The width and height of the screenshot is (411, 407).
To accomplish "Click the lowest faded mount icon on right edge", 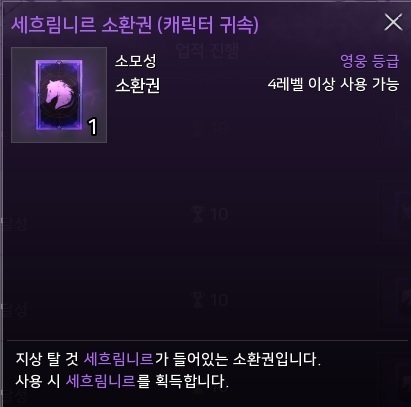I will [x=404, y=382].
